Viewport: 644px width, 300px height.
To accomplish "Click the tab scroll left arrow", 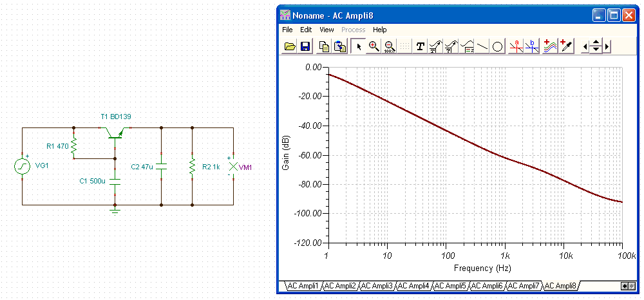I will point(624,286).
